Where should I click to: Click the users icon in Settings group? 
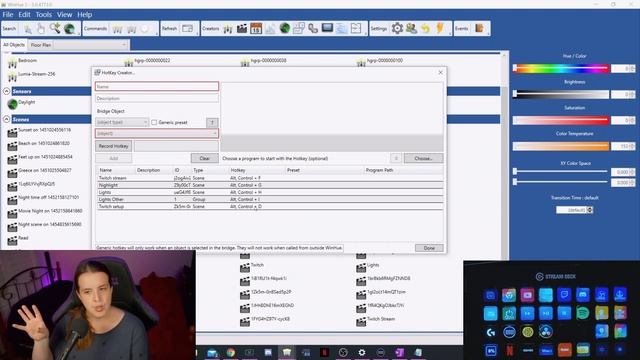[411, 29]
